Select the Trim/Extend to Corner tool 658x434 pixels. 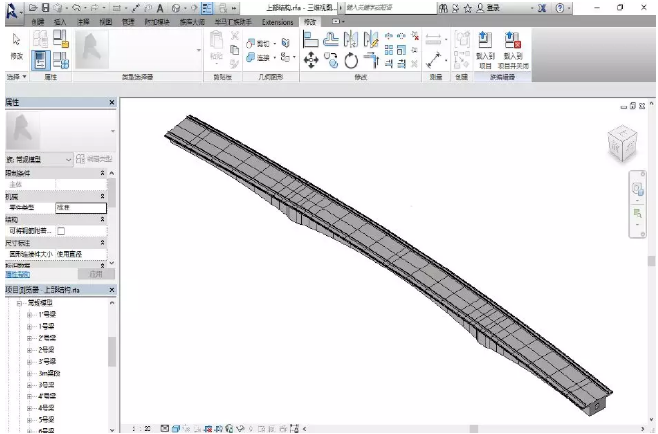pyautogui.click(x=371, y=60)
